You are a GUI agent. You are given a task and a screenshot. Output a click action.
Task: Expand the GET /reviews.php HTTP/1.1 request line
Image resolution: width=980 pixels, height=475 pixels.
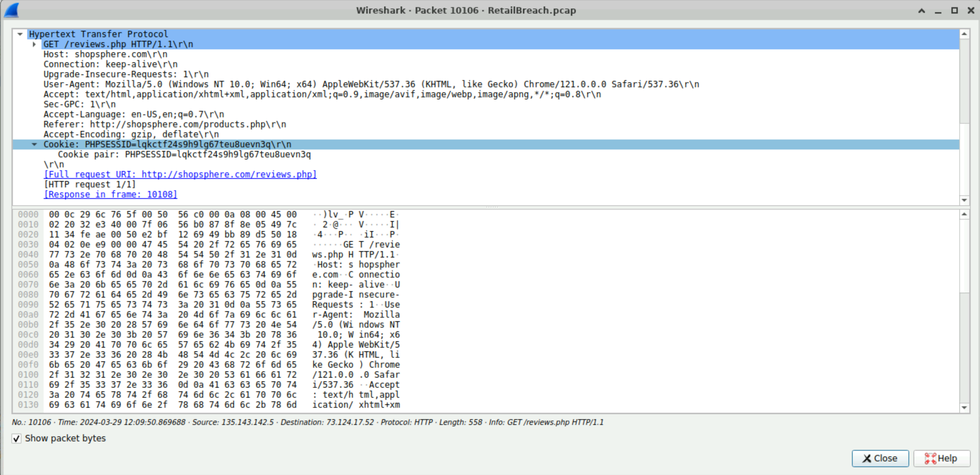pos(34,44)
